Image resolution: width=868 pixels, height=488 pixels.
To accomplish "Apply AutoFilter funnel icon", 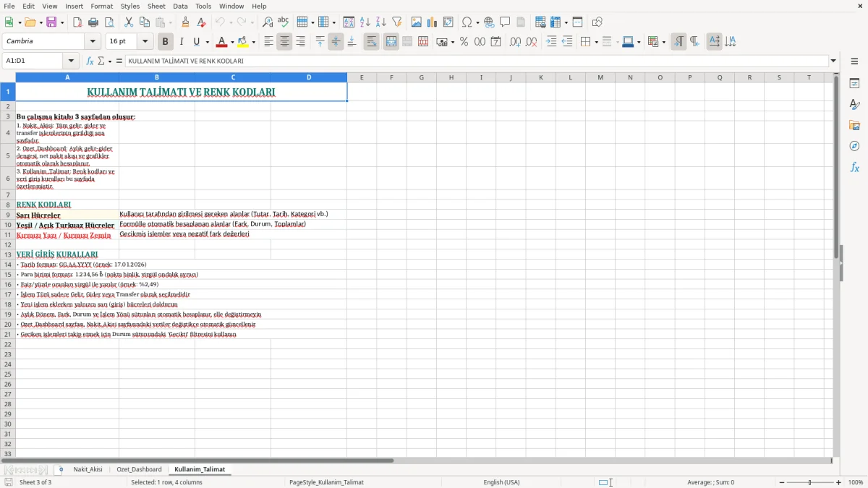I will (x=397, y=22).
